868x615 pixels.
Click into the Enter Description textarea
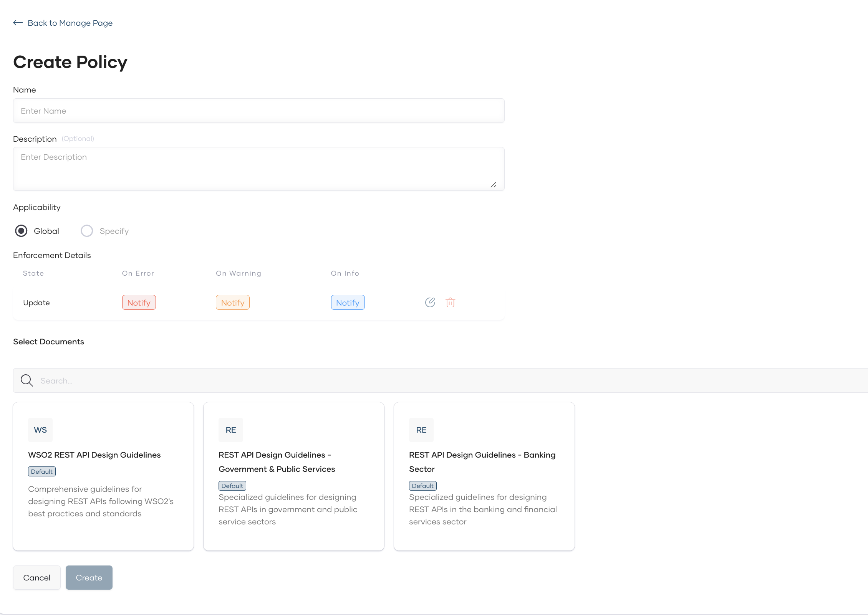258,169
